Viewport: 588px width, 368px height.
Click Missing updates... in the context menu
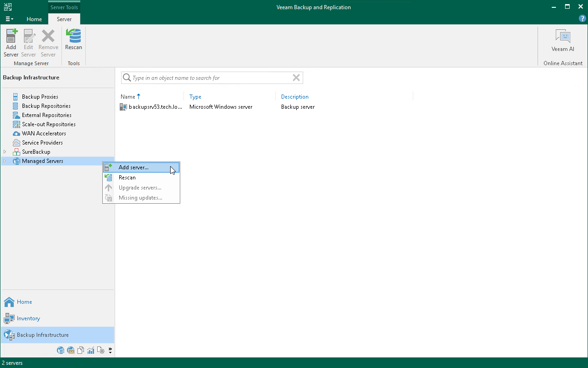pyautogui.click(x=141, y=198)
